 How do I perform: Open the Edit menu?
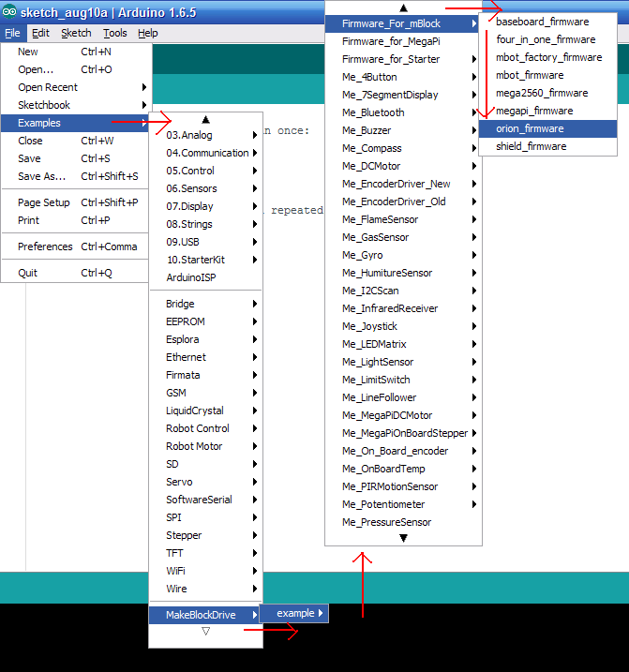[40, 33]
